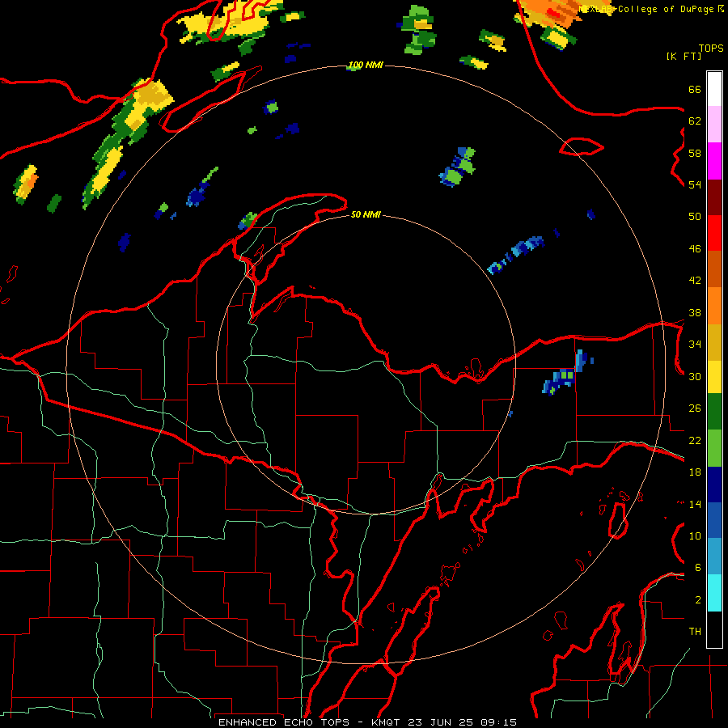Pick the bright red legend swatch
This screenshot has width=728, height=728.
(714, 233)
